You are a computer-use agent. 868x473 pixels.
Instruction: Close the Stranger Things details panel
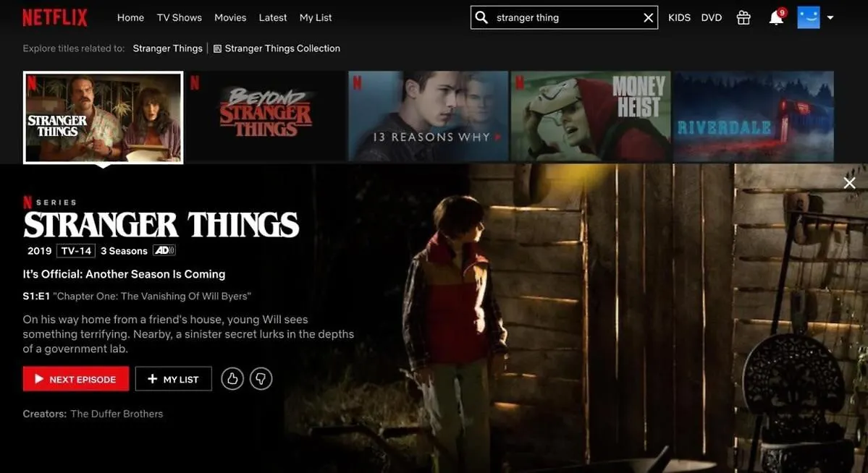[x=849, y=183]
